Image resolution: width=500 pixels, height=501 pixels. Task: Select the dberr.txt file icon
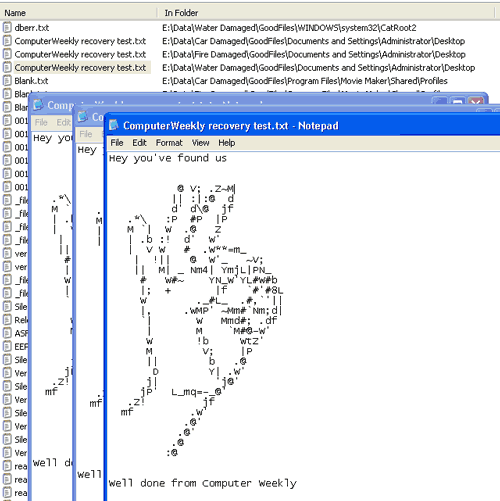(7, 27)
